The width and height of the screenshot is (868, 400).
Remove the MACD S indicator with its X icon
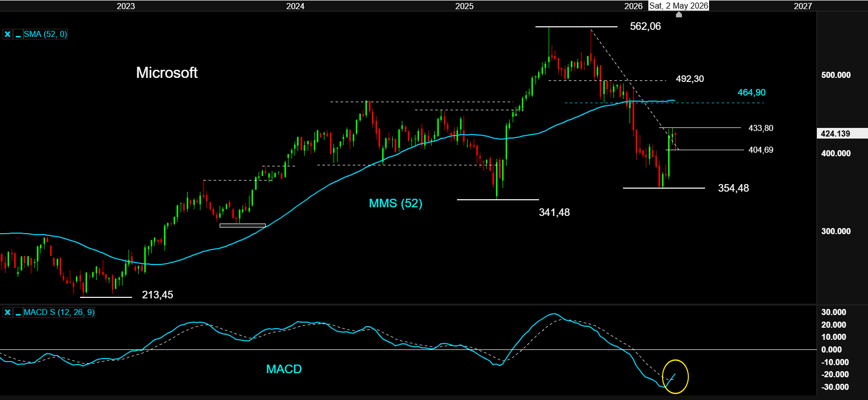(x=8, y=313)
